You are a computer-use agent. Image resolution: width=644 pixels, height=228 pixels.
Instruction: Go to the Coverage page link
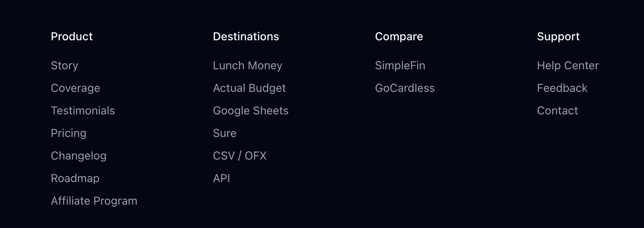click(x=75, y=88)
